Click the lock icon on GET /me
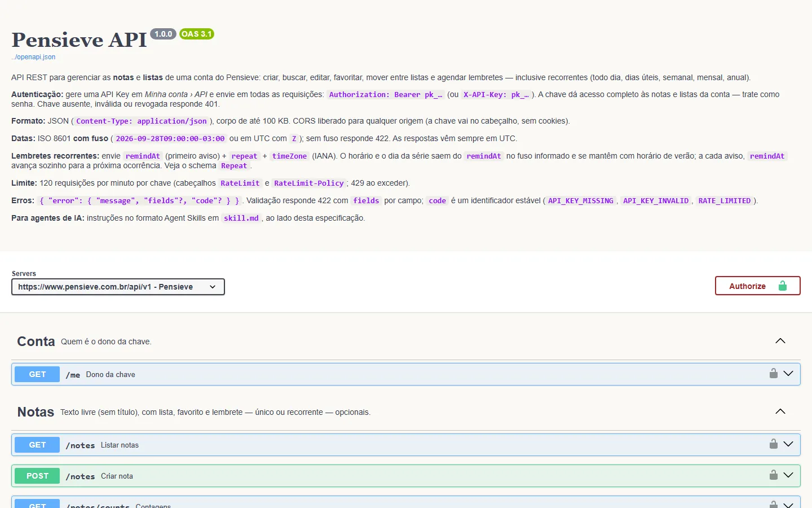Screen dimensions: 812x508 click(x=774, y=373)
